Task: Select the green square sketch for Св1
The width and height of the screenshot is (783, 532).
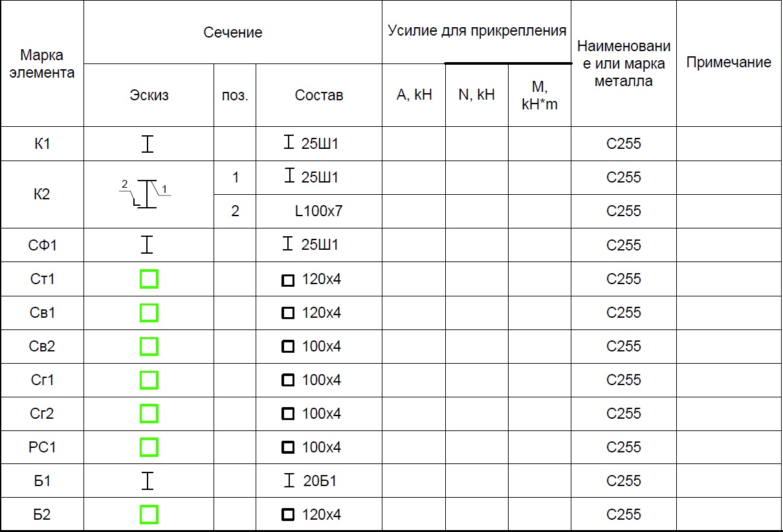Action: pyautogui.click(x=149, y=313)
